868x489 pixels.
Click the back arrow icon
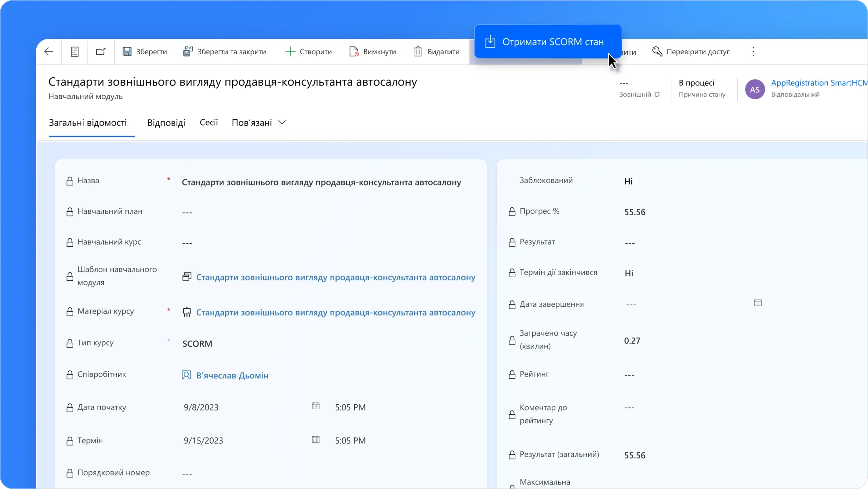click(49, 52)
